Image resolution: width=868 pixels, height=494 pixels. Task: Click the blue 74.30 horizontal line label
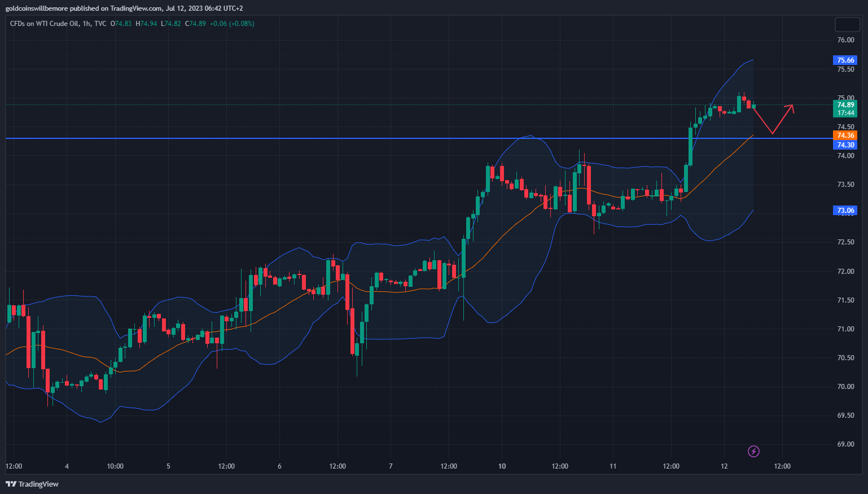(x=845, y=145)
